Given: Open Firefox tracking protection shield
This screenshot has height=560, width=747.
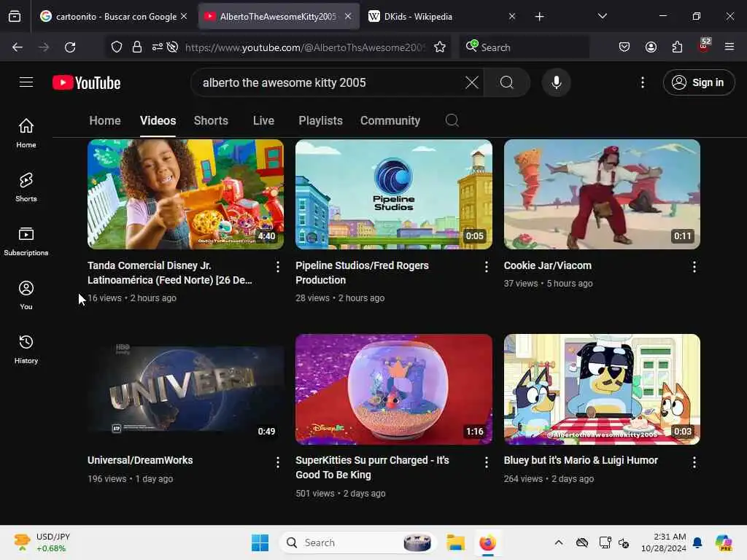Looking at the screenshot, I should [x=117, y=47].
